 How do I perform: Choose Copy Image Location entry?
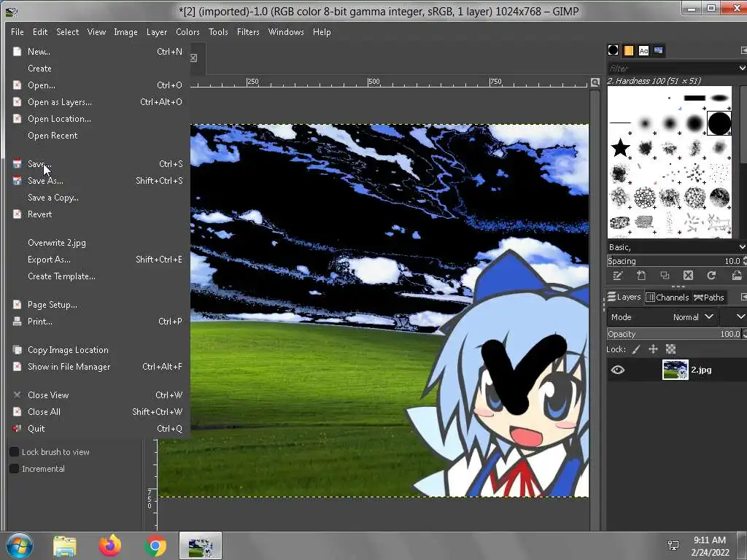coord(98,350)
